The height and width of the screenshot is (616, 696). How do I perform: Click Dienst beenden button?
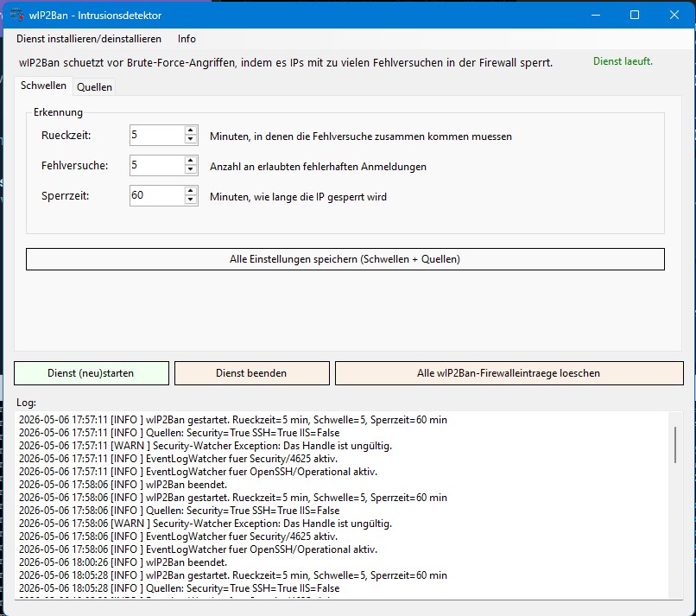tap(251, 373)
